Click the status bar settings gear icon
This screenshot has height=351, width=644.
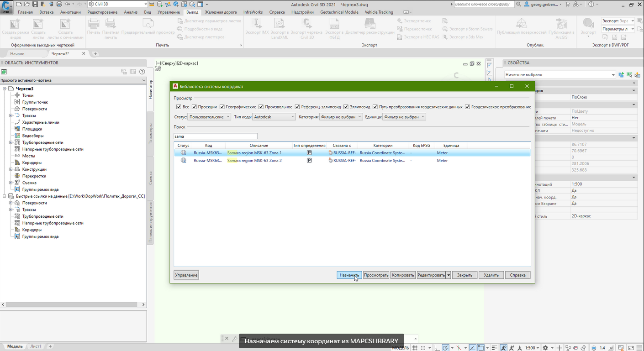point(545,348)
